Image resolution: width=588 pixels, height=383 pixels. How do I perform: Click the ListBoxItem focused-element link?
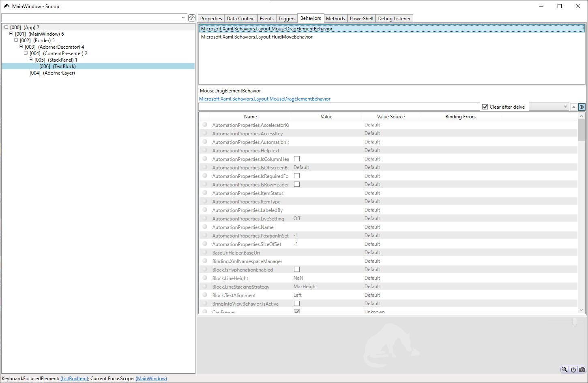pos(74,378)
